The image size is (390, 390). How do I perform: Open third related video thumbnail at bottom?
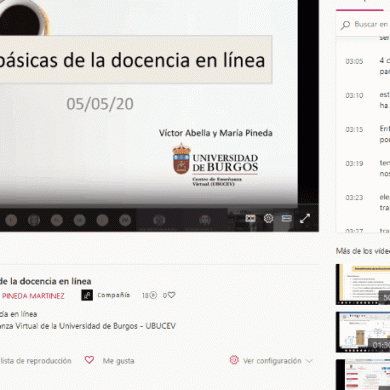coord(363,375)
